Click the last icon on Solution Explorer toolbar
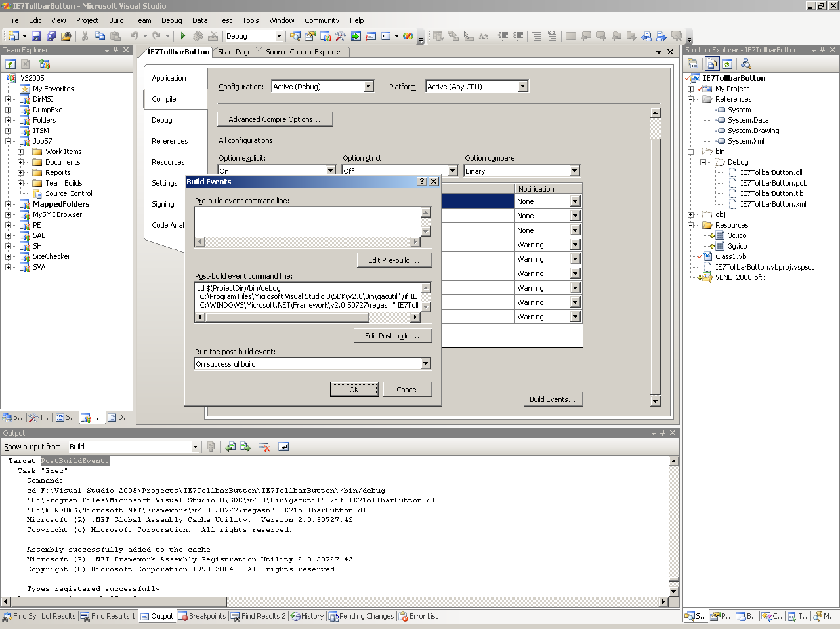 (x=746, y=64)
